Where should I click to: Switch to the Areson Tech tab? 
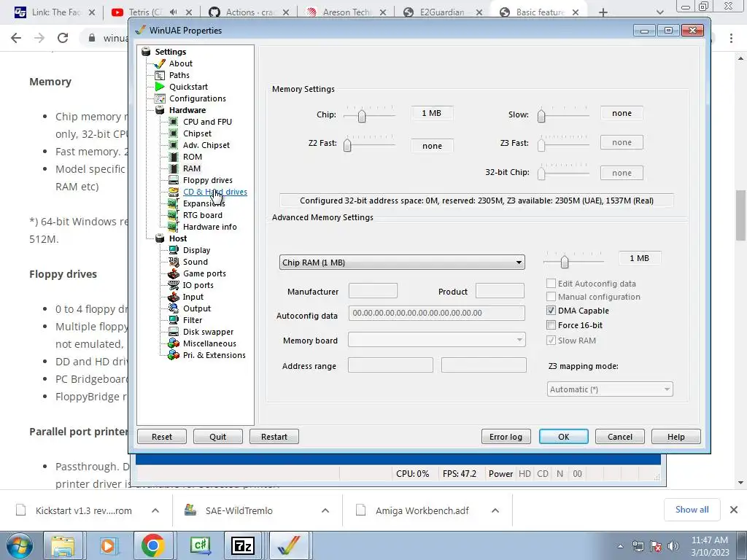click(347, 12)
